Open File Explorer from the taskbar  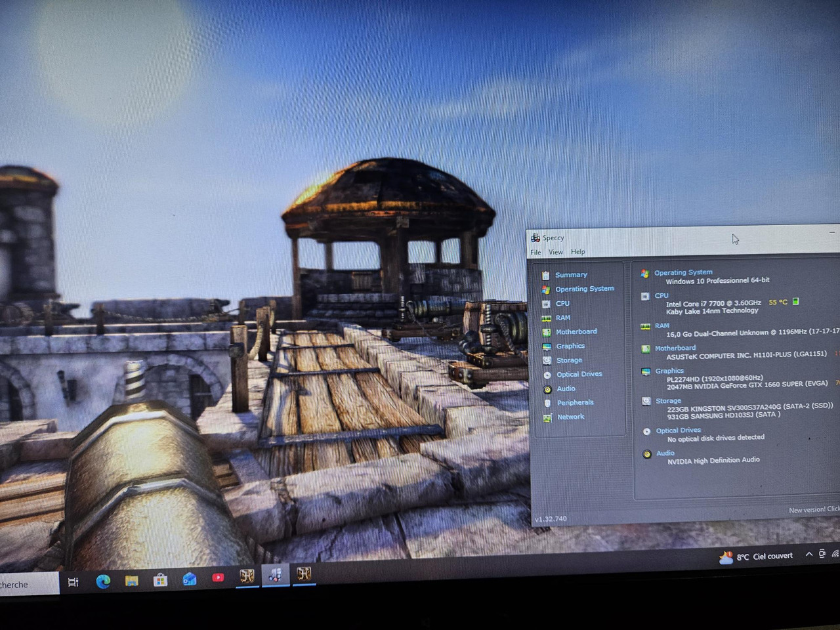point(132,581)
